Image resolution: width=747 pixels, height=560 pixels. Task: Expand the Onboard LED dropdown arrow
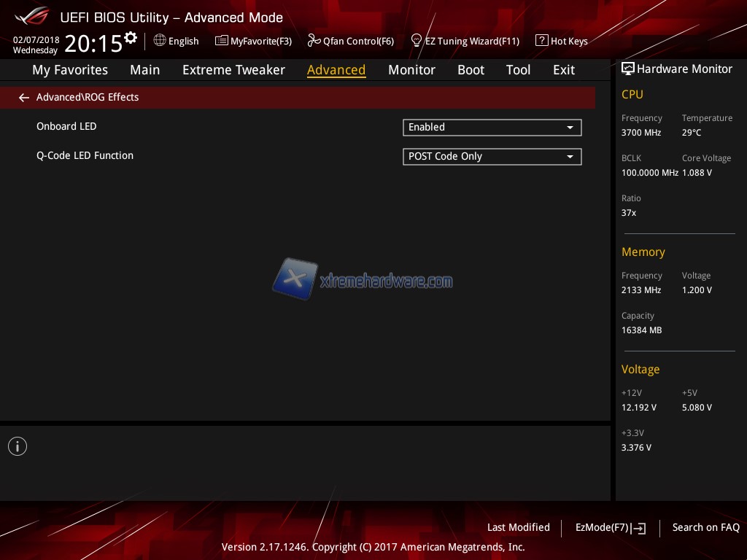click(x=570, y=128)
